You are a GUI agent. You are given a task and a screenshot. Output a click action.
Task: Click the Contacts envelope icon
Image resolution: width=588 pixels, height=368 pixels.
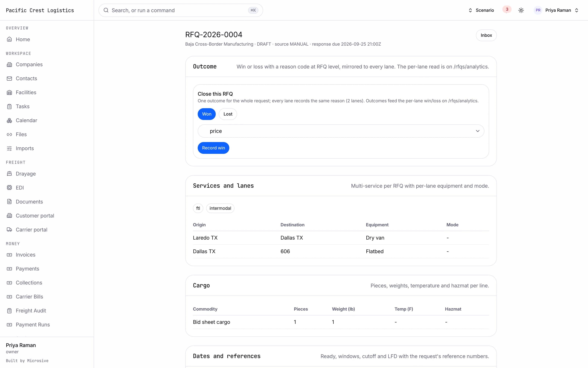coord(9,78)
